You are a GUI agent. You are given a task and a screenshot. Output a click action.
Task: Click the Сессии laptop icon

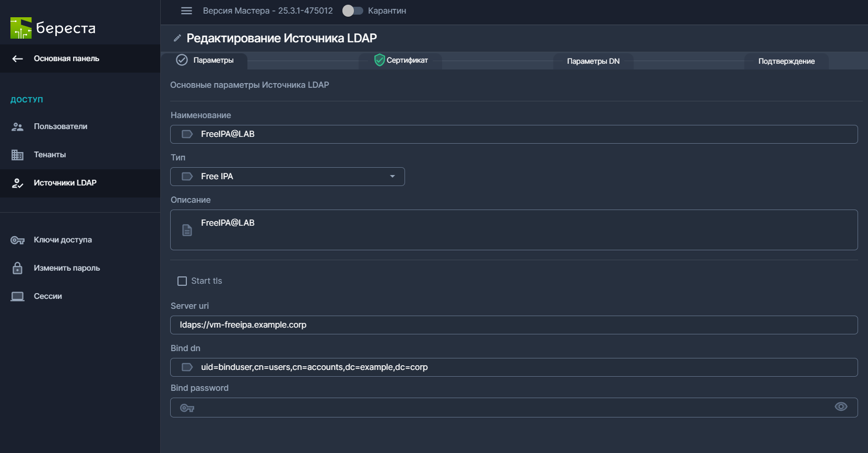point(18,296)
